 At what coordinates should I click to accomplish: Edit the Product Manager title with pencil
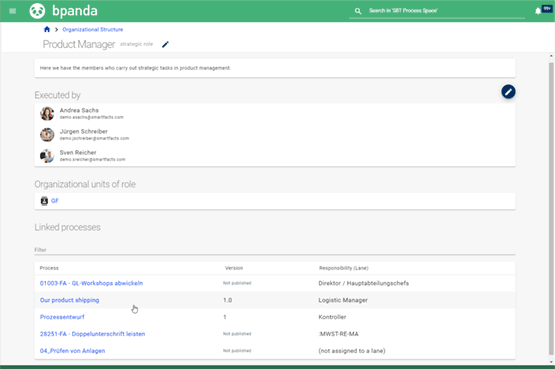pyautogui.click(x=165, y=44)
